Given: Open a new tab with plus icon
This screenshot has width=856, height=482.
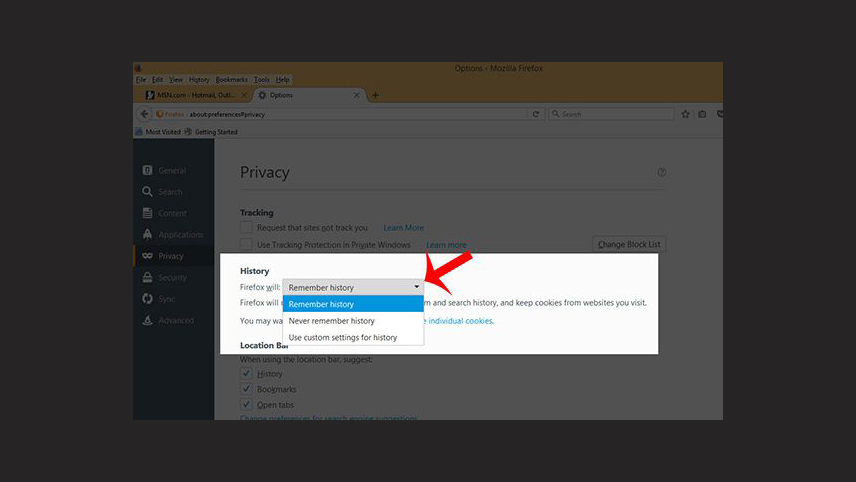Looking at the screenshot, I should pyautogui.click(x=375, y=95).
